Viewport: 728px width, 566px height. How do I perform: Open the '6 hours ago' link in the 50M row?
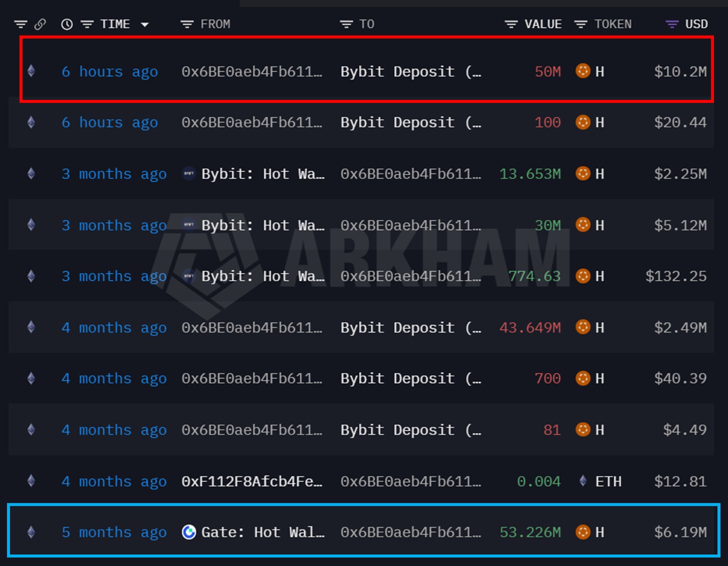[109, 72]
